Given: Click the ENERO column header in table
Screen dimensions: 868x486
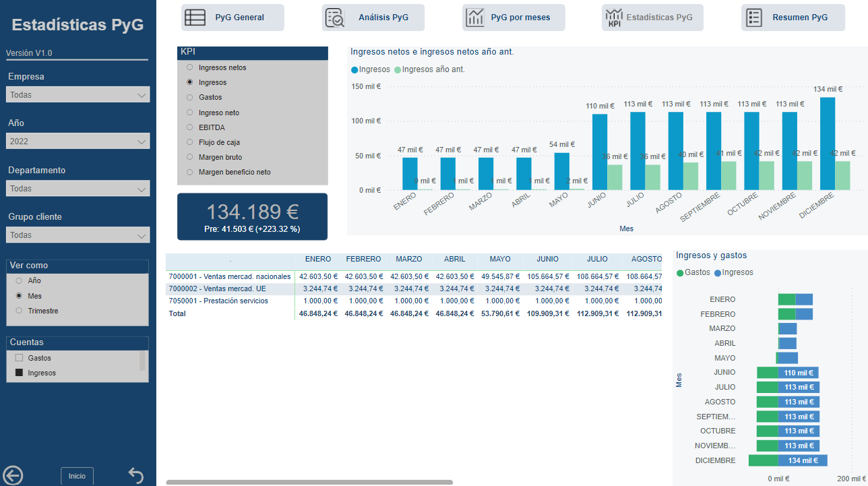Looking at the screenshot, I should [318, 259].
